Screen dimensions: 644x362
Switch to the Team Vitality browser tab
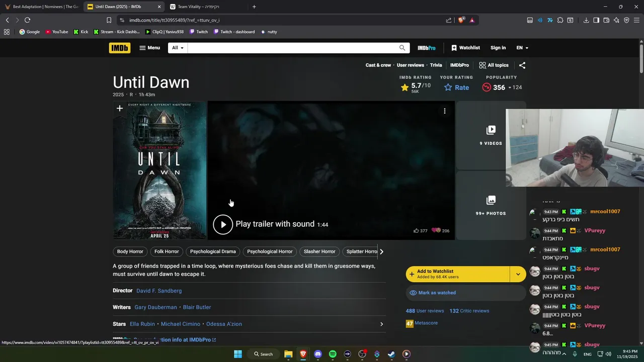(206, 7)
